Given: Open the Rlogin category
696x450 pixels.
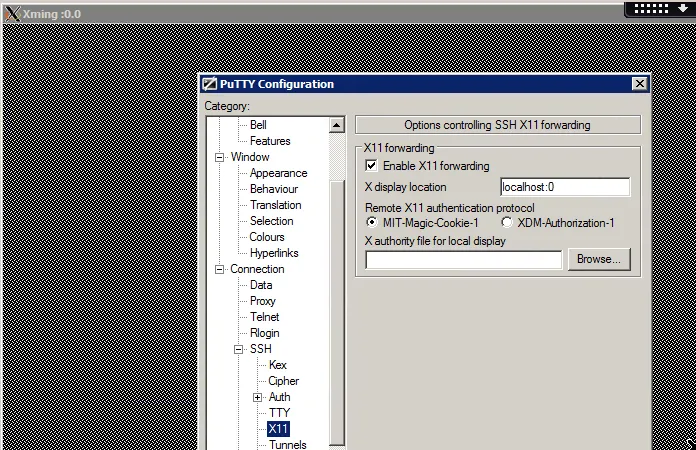Looking at the screenshot, I should pos(265,332).
